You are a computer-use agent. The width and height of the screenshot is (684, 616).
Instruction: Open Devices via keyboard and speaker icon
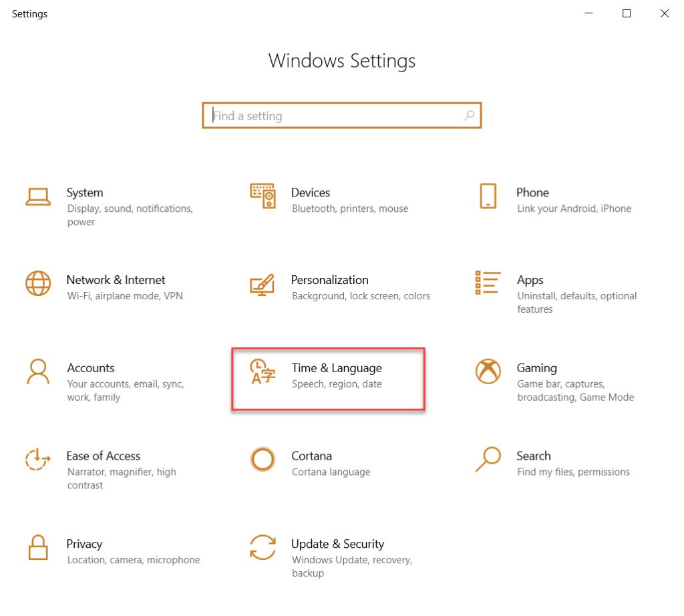point(263,196)
